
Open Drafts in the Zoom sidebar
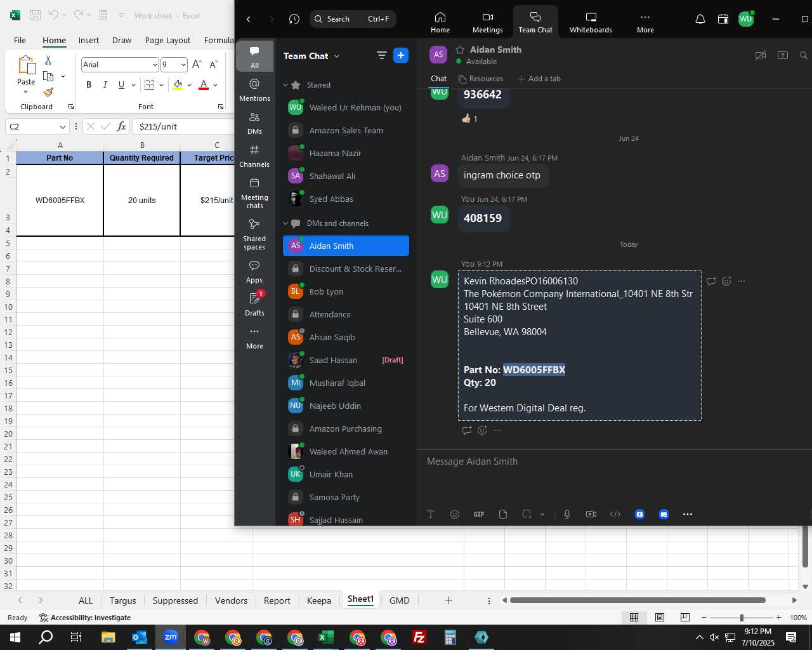coord(254,305)
